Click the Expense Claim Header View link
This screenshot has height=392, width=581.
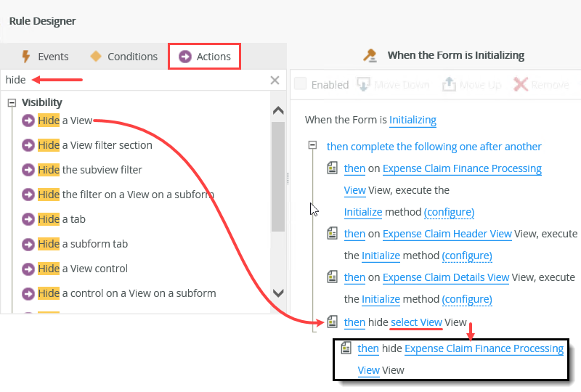pos(447,234)
